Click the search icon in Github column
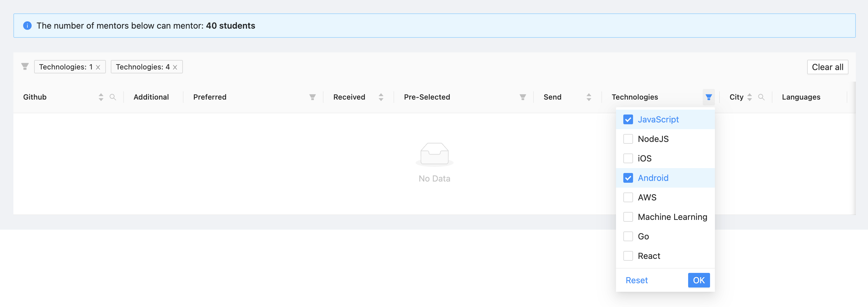The width and height of the screenshot is (868, 307). click(x=113, y=97)
